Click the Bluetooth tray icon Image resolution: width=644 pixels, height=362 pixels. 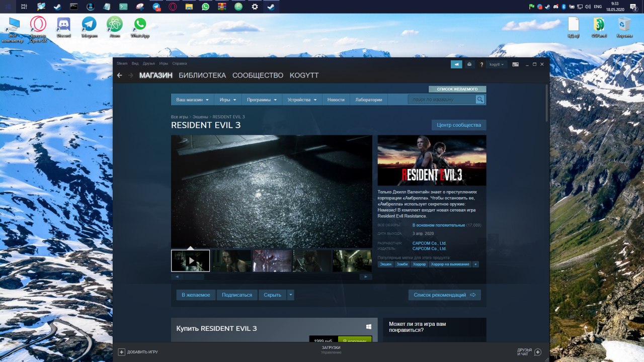point(563,7)
